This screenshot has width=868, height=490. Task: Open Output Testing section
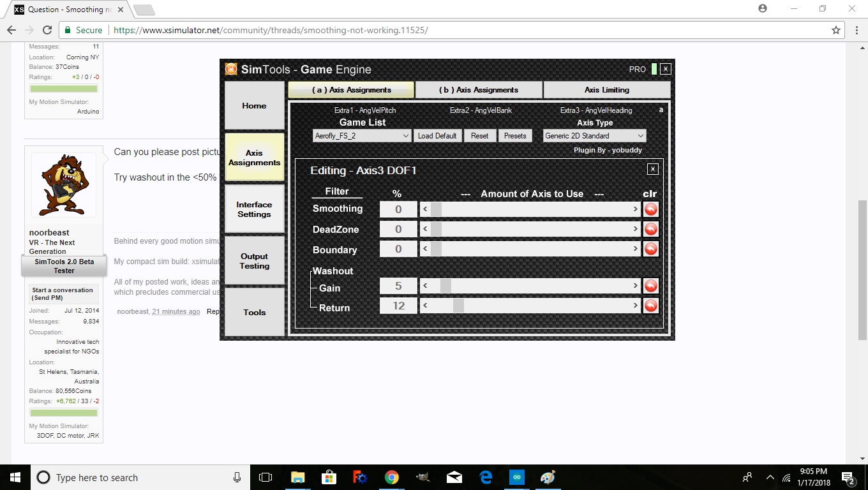pos(254,261)
